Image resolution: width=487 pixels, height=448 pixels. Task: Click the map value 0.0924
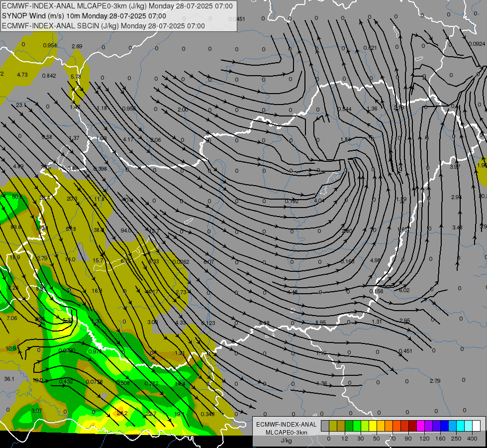[477, 44]
